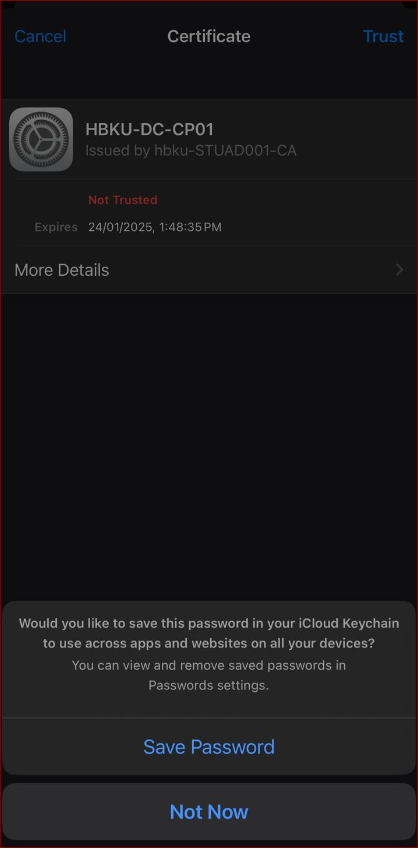Click the dimmed empty area below More Details
The image size is (418, 848).
tap(209, 446)
